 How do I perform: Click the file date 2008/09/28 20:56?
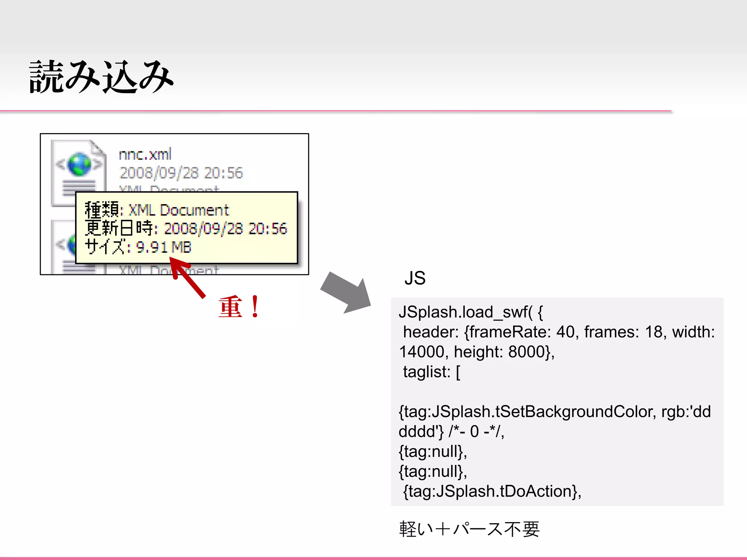click(181, 173)
